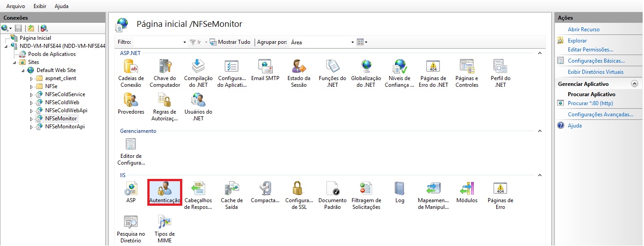Open Filtragem de Solicitações feature
This screenshot has width=644, height=246.
366,195
